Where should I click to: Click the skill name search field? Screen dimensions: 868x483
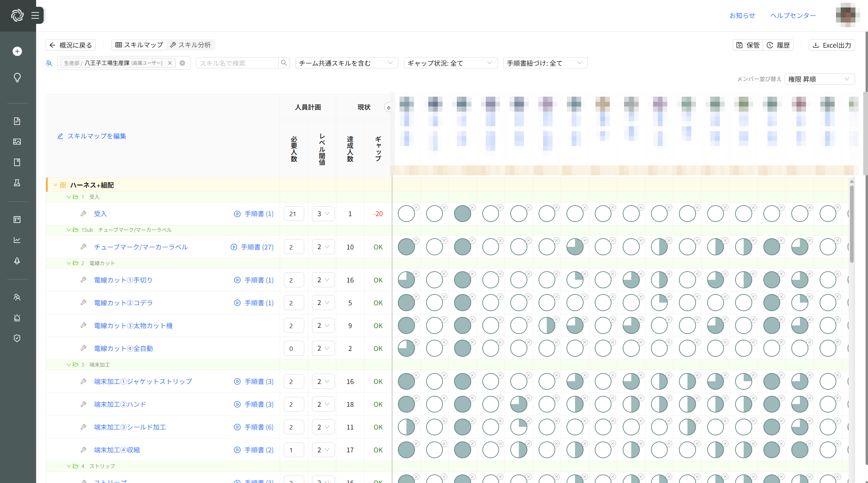tap(237, 63)
